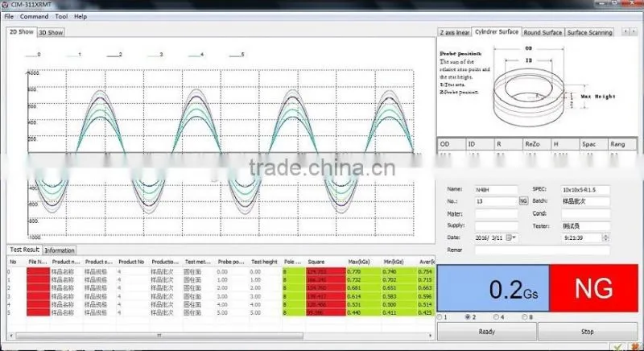Click left arrow of results table scrollbar

click(10, 336)
